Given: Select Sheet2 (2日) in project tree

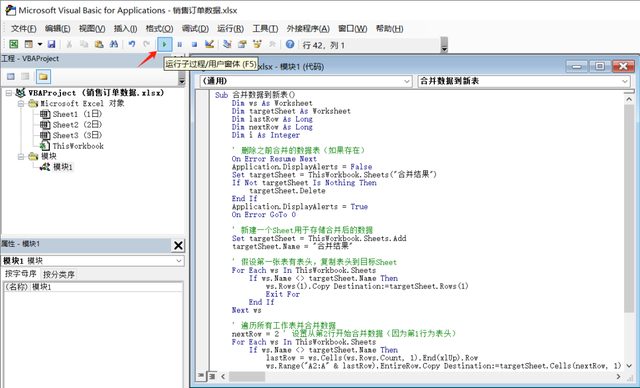Looking at the screenshot, I should coord(77,125).
